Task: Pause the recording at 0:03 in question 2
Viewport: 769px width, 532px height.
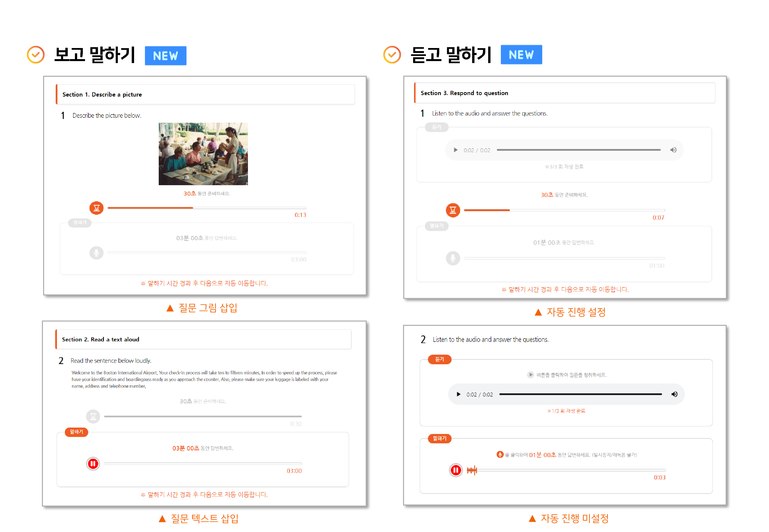Action: pyautogui.click(x=455, y=470)
